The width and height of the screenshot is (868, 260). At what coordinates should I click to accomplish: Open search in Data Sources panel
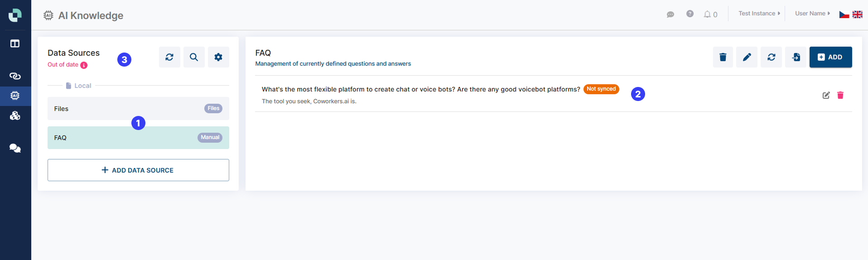point(194,57)
